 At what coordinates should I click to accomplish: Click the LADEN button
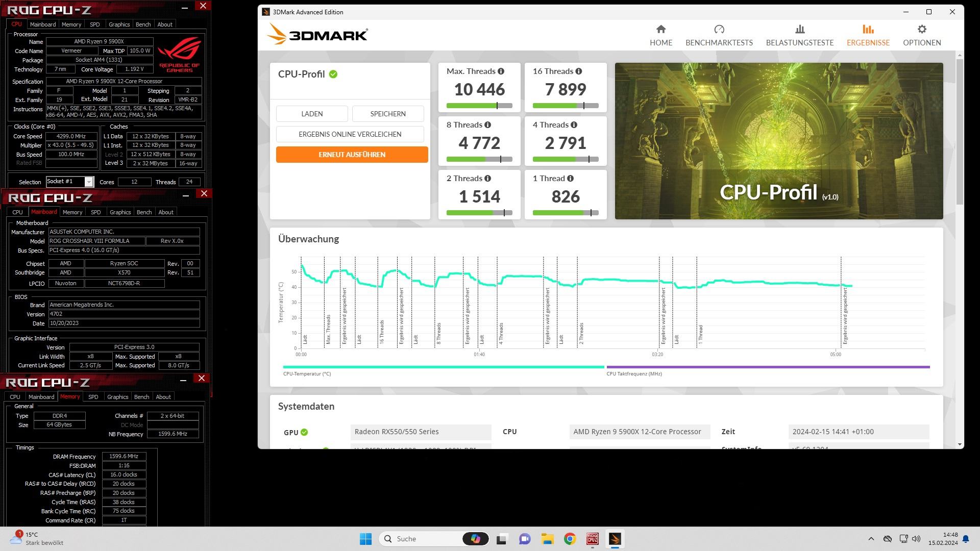click(312, 114)
